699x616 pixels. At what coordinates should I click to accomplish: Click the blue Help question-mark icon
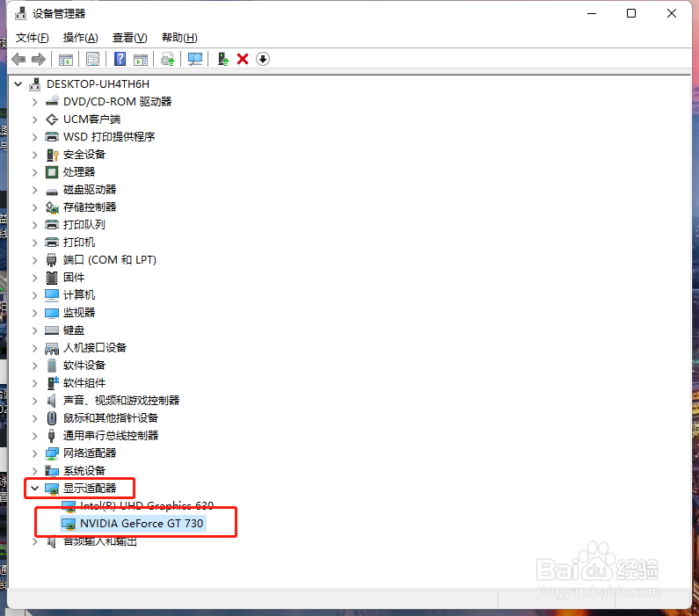pyautogui.click(x=120, y=59)
